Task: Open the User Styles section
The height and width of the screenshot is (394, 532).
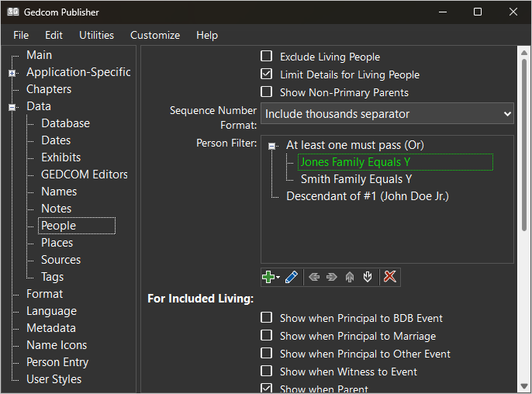Action: coord(54,379)
